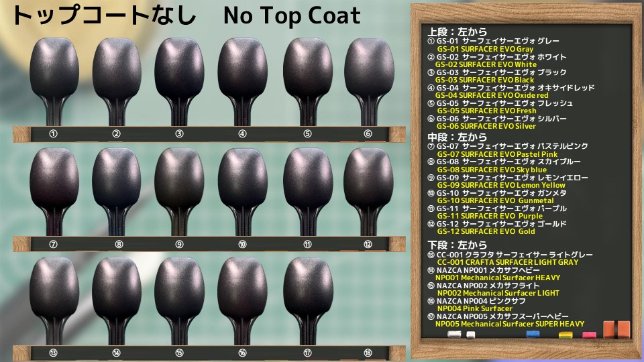Click the '④ GS-04 サーフェイサーエヴォ オキサイドレッド' line
The image size is (644, 362).
click(511, 87)
